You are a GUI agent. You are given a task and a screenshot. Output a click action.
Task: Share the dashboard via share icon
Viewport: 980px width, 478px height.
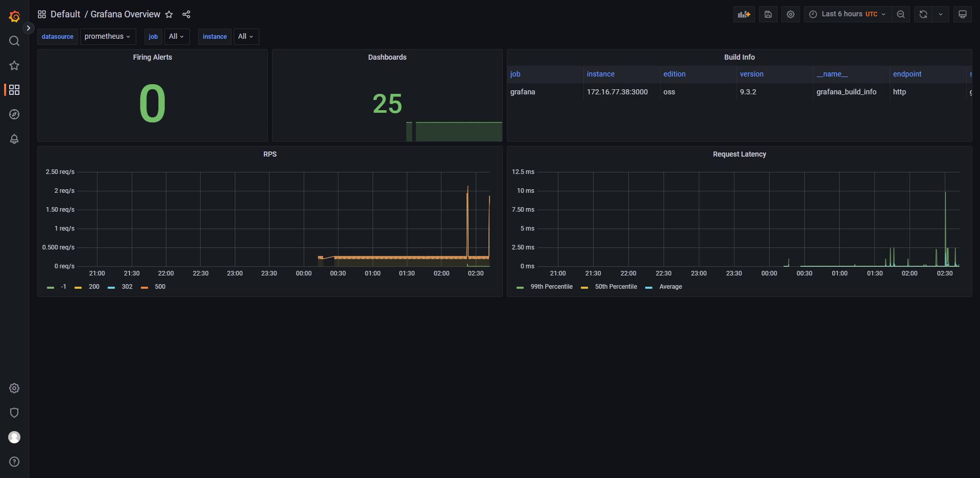(x=186, y=14)
